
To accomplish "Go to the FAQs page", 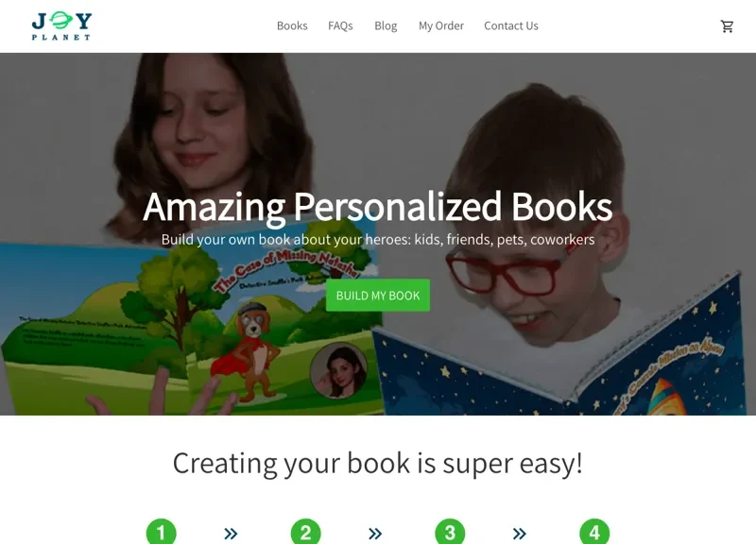I will coord(340,26).
